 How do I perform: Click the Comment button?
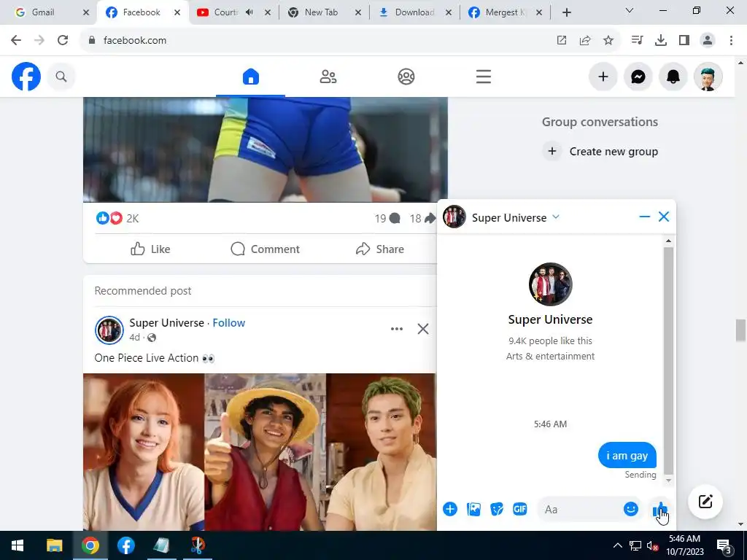265,249
